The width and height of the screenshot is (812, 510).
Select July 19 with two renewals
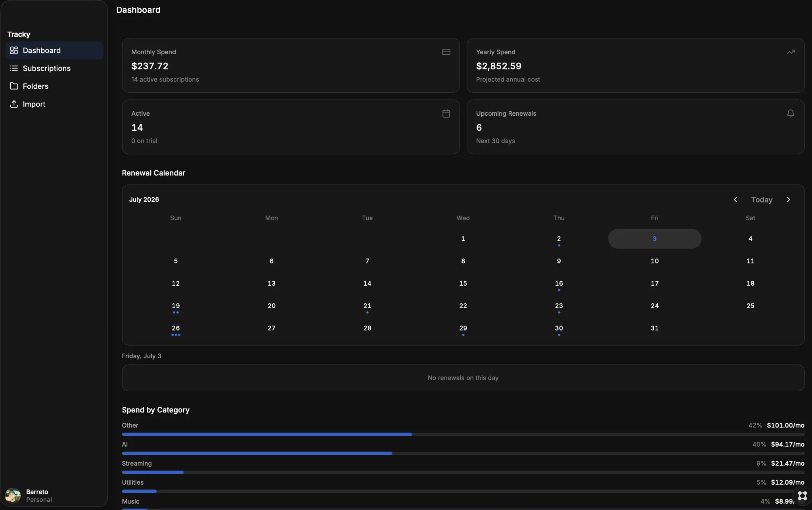[176, 306]
